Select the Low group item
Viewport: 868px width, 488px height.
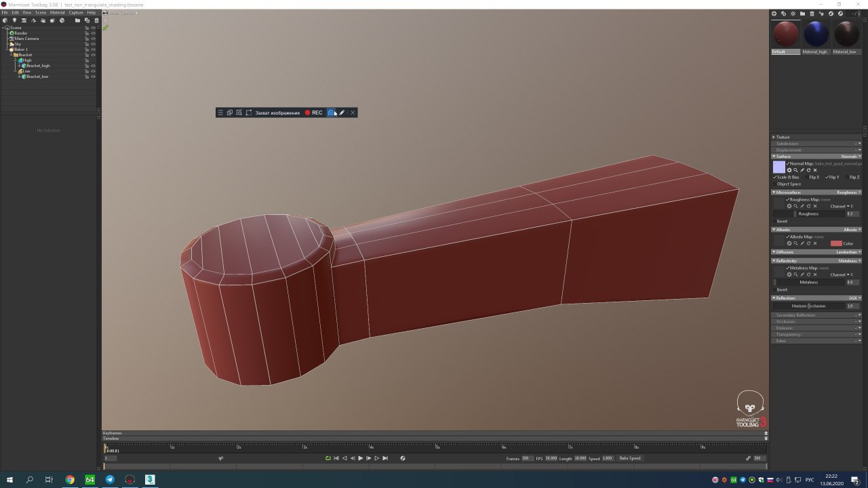tap(24, 71)
